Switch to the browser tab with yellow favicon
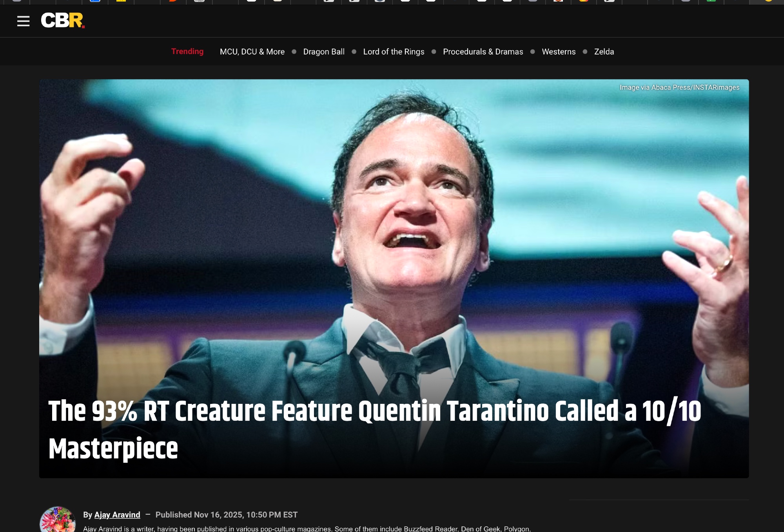Viewport: 784px width, 532px height. click(121, 1)
